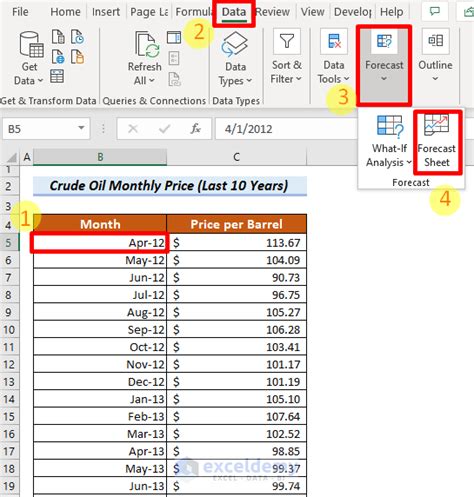Open the File tab

pos(20,12)
